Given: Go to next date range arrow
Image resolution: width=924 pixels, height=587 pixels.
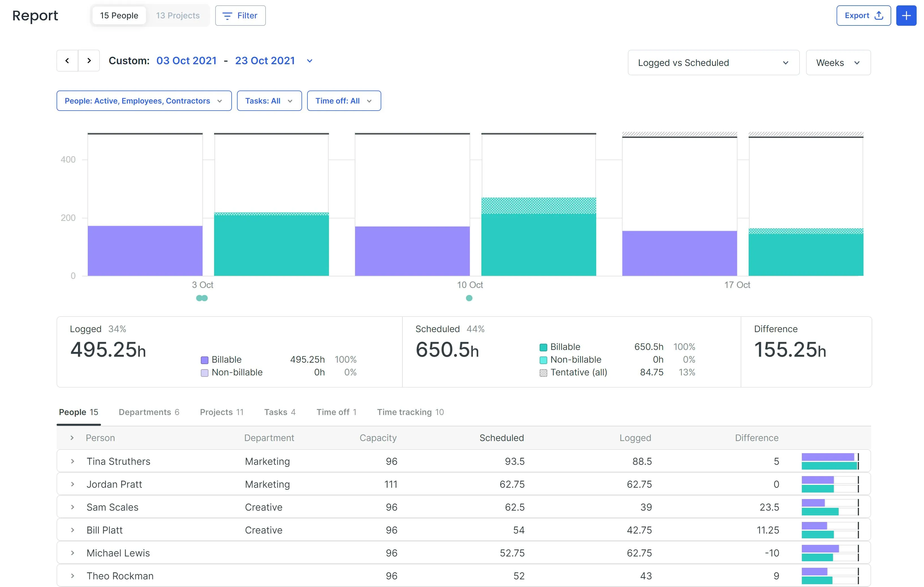Looking at the screenshot, I should point(89,61).
